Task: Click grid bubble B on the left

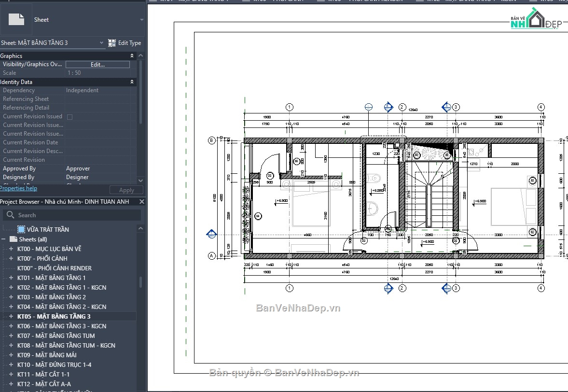Action: tap(212, 140)
